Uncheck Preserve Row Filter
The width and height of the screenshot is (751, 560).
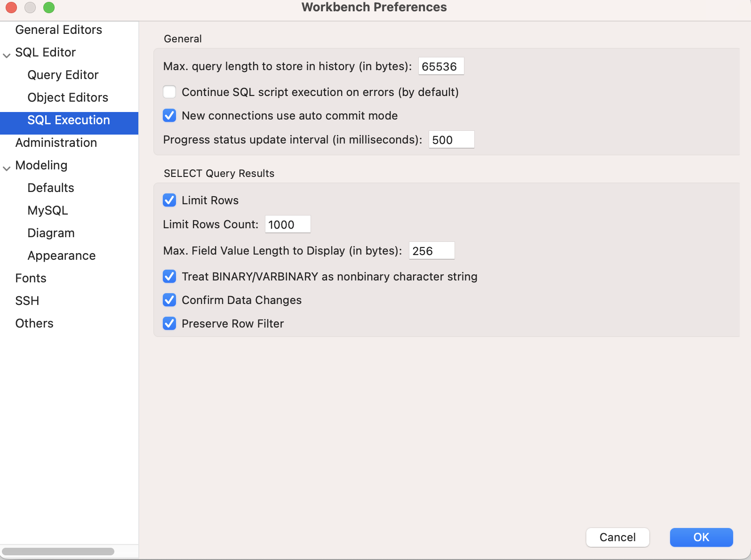pyautogui.click(x=169, y=323)
